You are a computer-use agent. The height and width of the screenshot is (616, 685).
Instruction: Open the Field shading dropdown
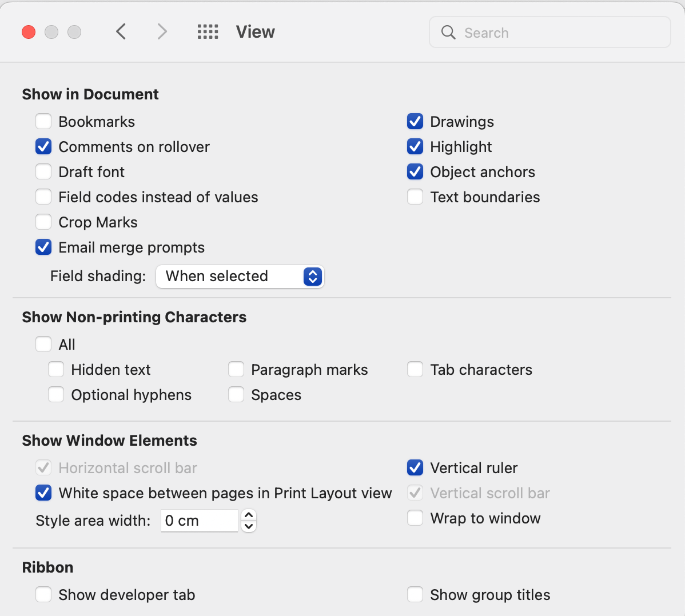click(240, 277)
